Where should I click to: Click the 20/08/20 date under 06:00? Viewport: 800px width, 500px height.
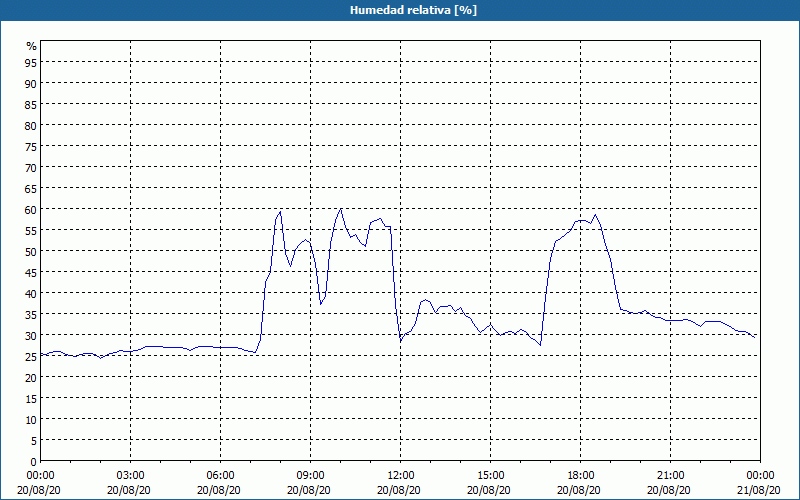(x=219, y=490)
